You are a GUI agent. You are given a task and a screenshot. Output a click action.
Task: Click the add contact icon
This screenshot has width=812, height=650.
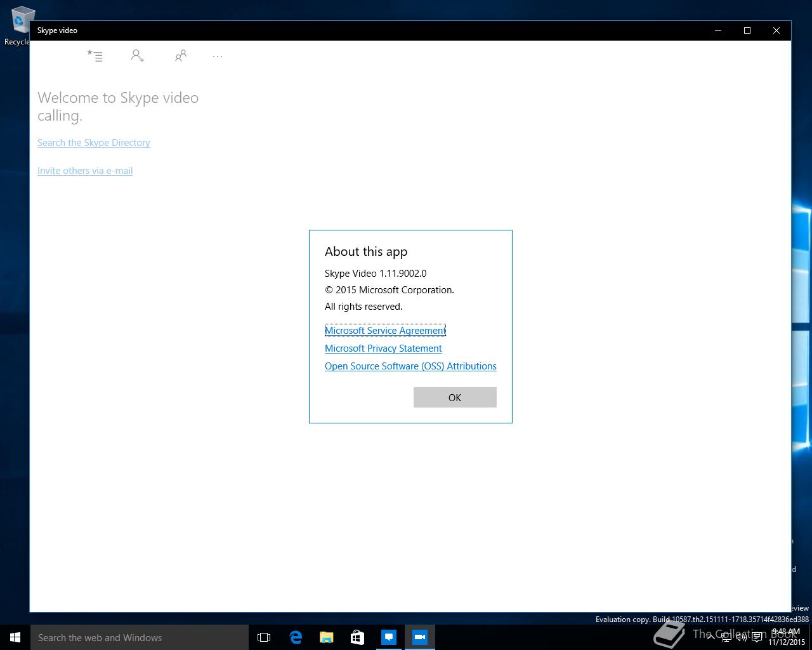coord(137,56)
